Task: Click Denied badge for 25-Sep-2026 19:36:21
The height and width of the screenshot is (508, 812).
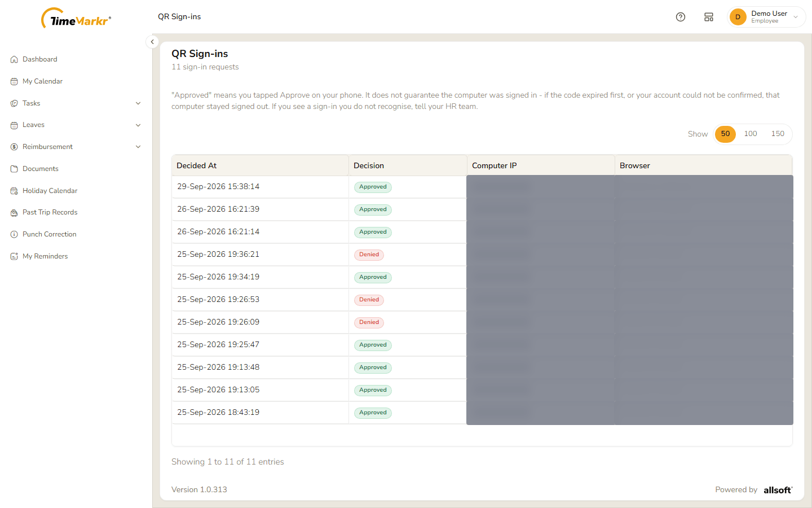Action: coord(369,255)
